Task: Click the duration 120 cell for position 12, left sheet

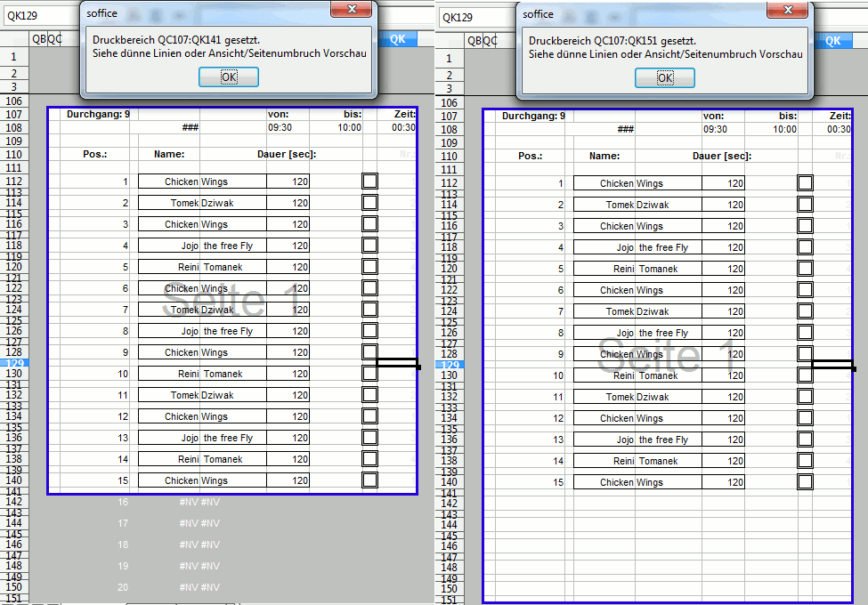Action: [288, 416]
